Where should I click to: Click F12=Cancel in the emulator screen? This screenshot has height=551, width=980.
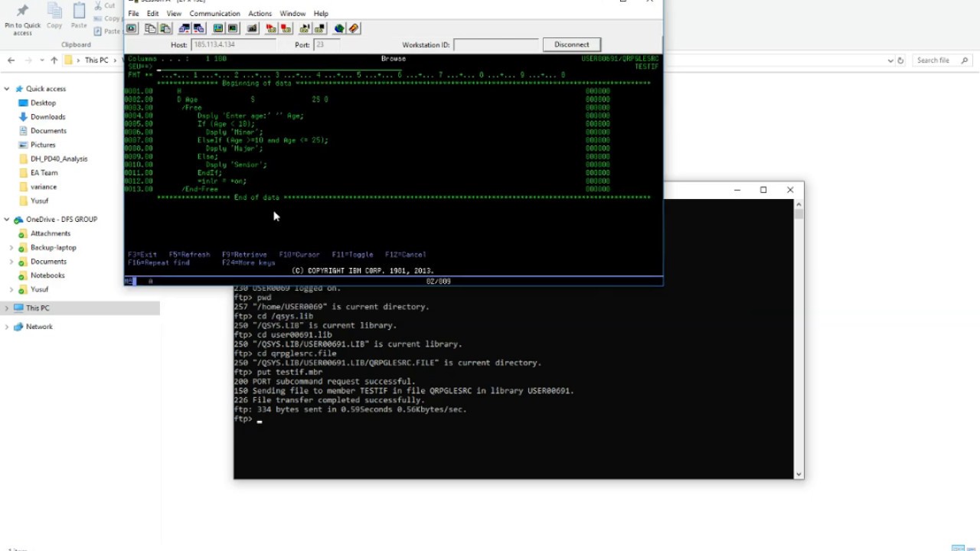405,254
